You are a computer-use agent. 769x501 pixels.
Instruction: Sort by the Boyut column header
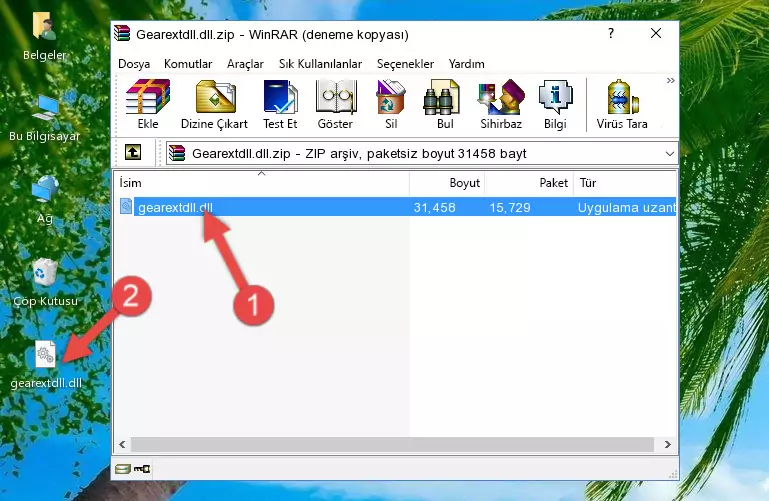coord(447,183)
